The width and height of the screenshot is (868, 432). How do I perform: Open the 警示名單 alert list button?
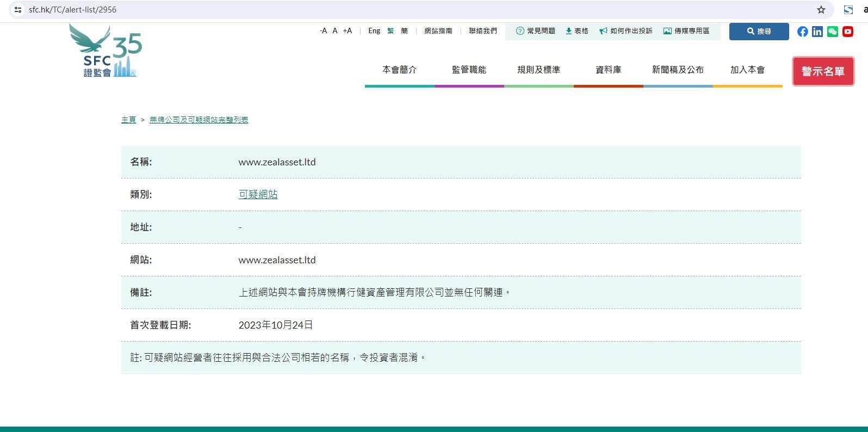click(x=823, y=71)
